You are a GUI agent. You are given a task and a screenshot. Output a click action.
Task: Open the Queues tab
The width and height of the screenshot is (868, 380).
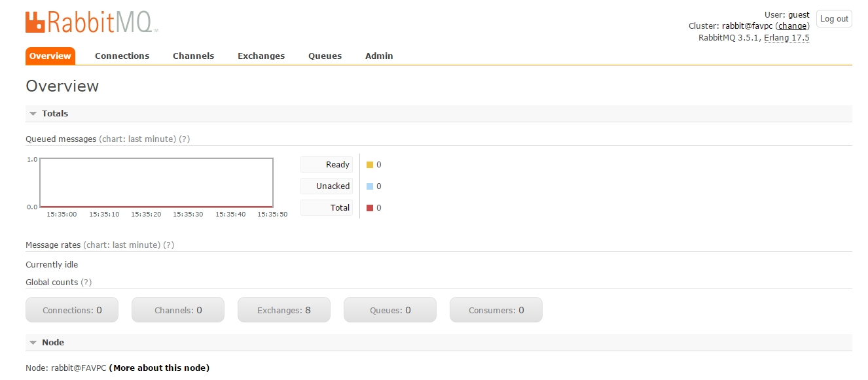click(325, 56)
